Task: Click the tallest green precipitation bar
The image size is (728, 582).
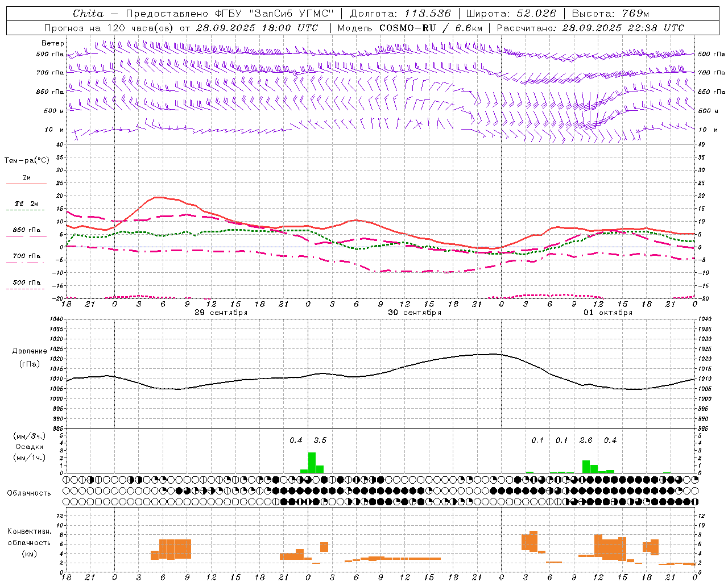Action: [x=312, y=463]
